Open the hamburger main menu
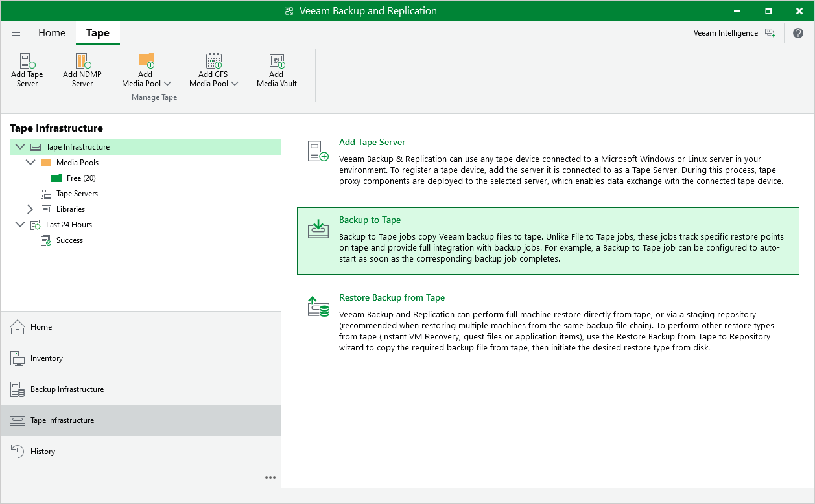Screen dimensions: 815x504 [16, 33]
